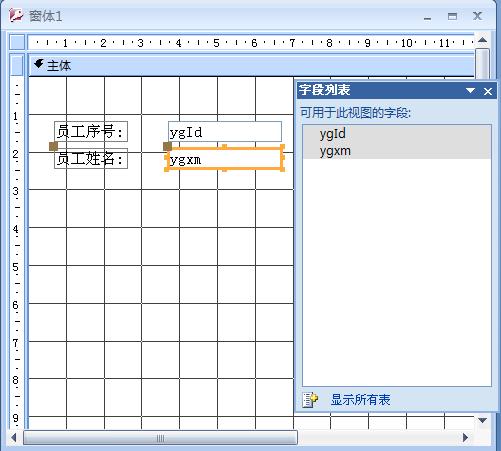The image size is (501, 451).
Task: Click move handle of 员工姓名 label
Action: click(53, 146)
